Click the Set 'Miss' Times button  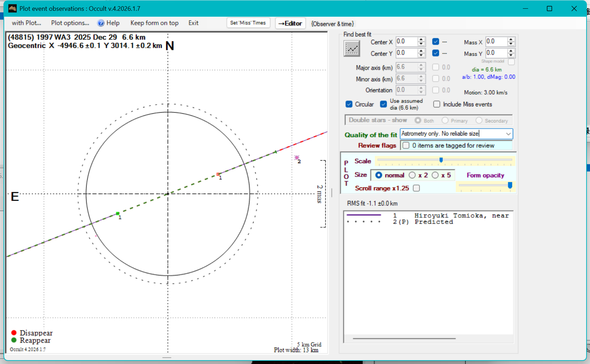pos(248,23)
